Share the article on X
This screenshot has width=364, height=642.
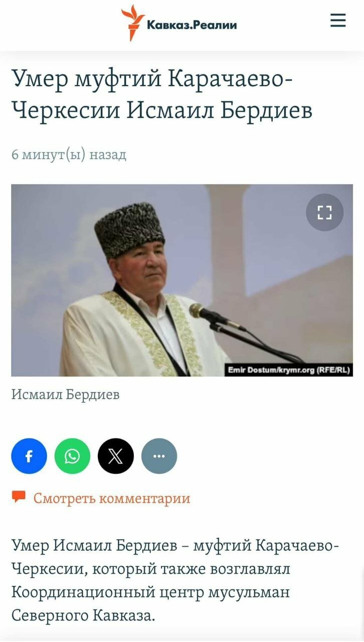pos(116,456)
